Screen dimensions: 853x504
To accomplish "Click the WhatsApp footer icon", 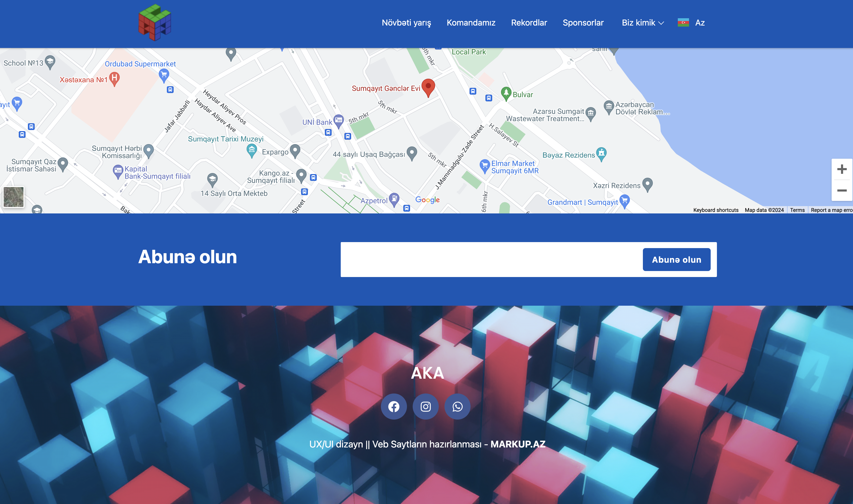I will pyautogui.click(x=458, y=407).
